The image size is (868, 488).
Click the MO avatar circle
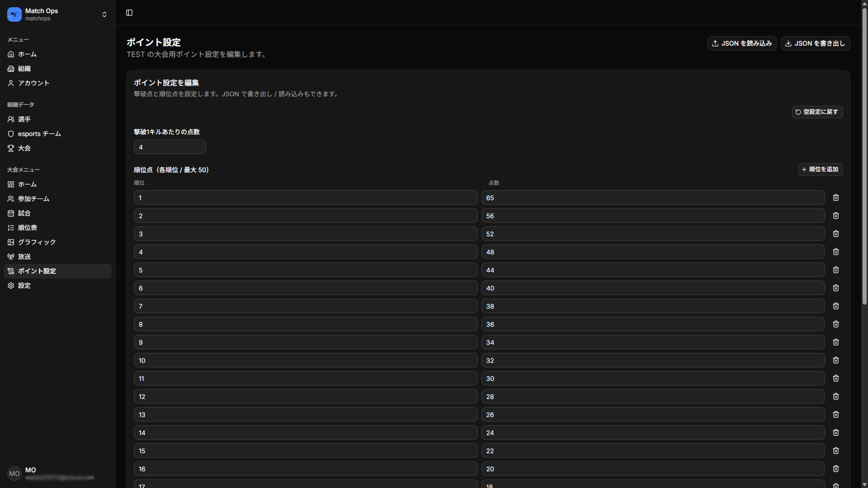[x=14, y=474]
